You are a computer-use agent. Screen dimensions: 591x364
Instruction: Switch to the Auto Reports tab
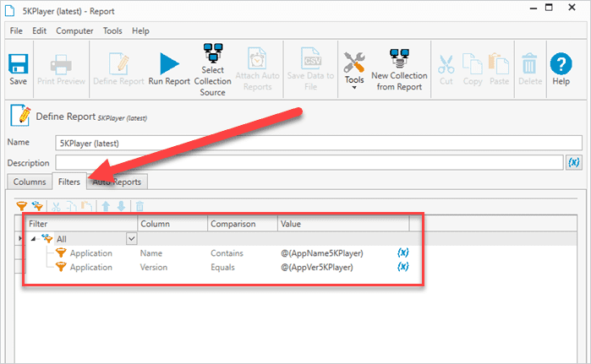tap(118, 182)
